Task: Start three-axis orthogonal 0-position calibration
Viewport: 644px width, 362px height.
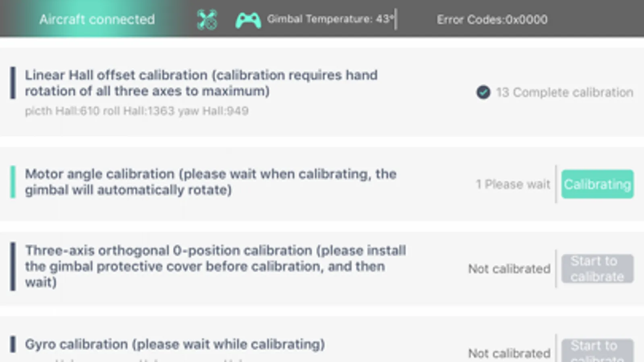Action: (x=597, y=269)
